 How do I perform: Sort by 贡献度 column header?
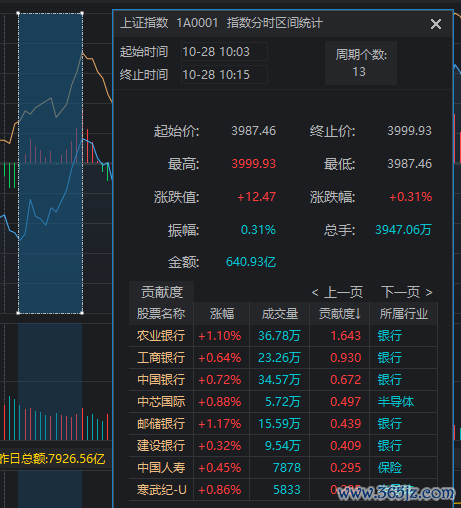[x=340, y=314]
